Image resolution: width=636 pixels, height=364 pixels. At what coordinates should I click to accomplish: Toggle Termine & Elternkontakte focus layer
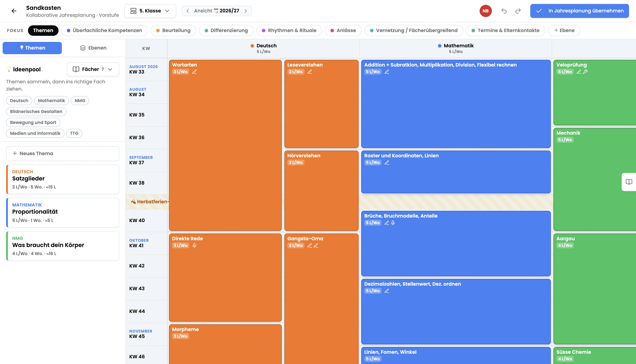[x=505, y=31]
